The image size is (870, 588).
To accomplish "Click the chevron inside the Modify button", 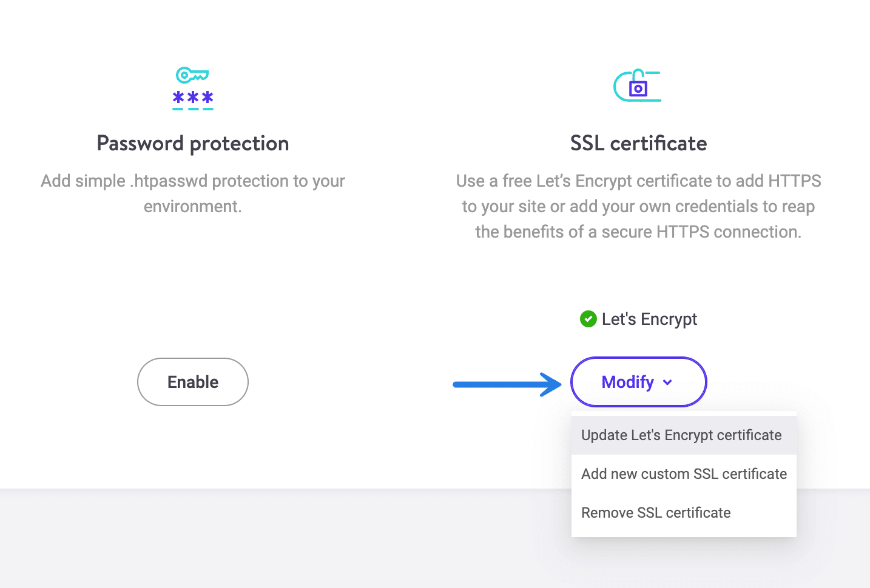I will coord(668,383).
